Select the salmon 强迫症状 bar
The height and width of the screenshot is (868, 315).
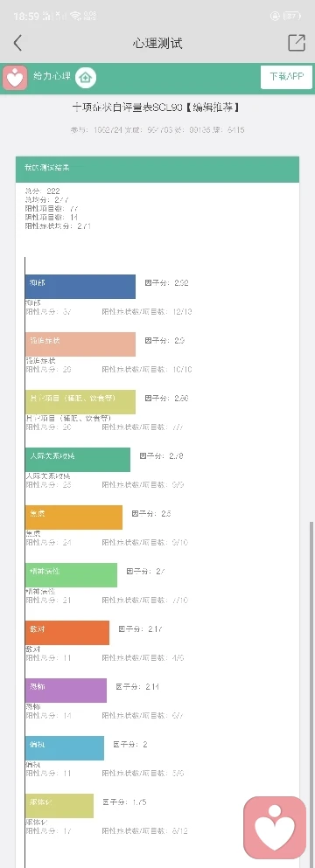point(80,344)
